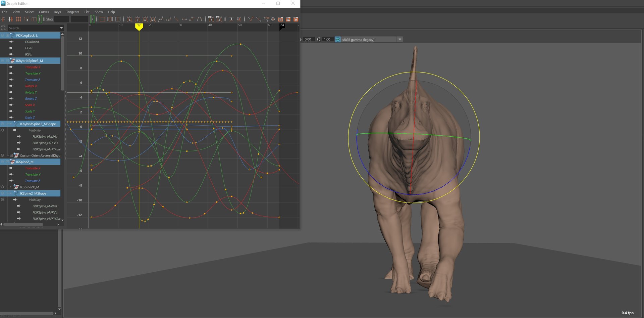Select the Rotate Y channel under IKhybridSpine3_M
The width and height of the screenshot is (644, 318).
31,92
